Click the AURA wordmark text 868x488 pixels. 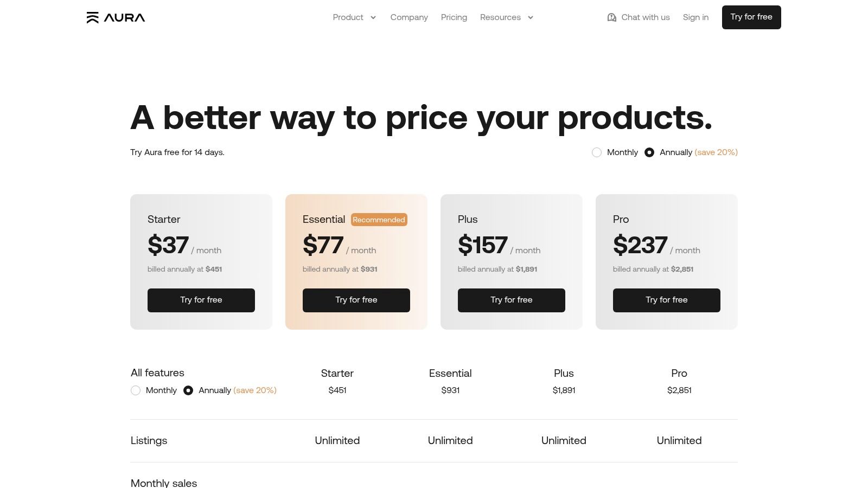[x=125, y=18]
